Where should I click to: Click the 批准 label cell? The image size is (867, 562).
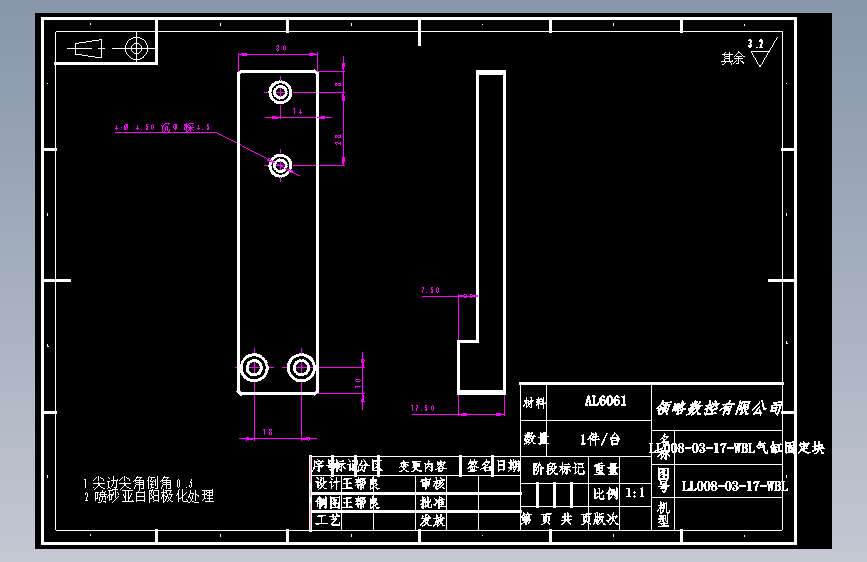432,503
